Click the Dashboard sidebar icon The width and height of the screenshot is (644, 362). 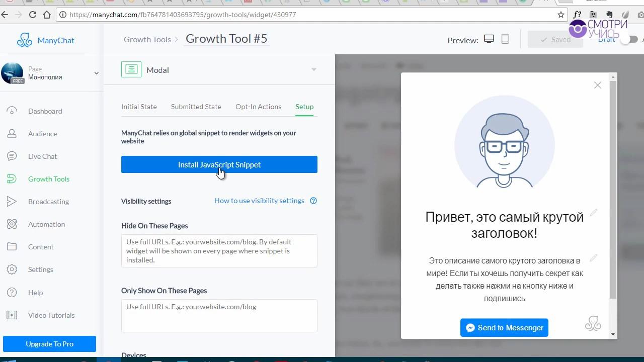pos(12,111)
